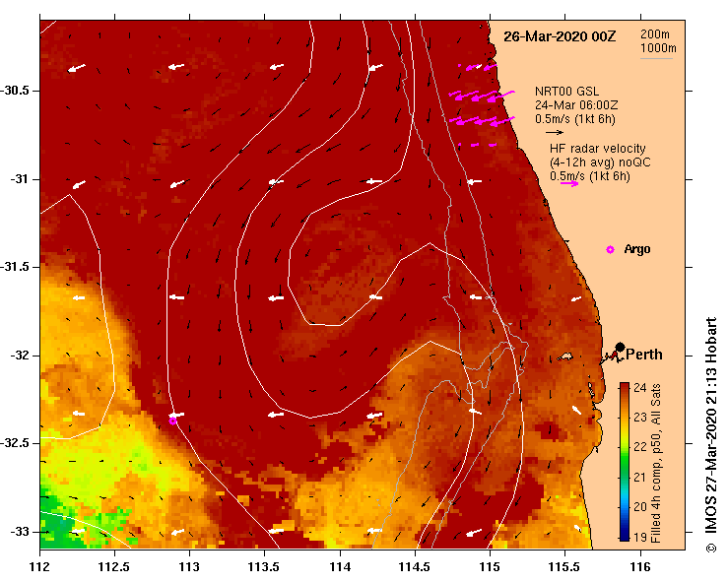Viewport: 728px width, 583px height.
Task: Select the '26-Mar-2020 00Z' date title
Action: [x=560, y=36]
